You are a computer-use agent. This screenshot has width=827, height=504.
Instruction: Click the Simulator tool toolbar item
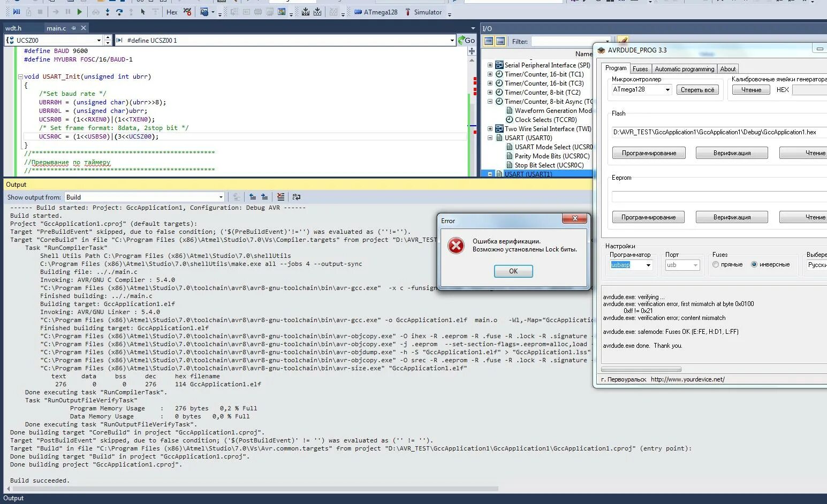(423, 12)
